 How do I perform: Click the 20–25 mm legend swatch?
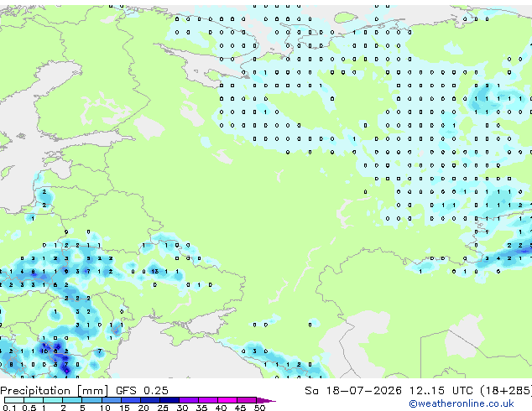click(x=149, y=400)
